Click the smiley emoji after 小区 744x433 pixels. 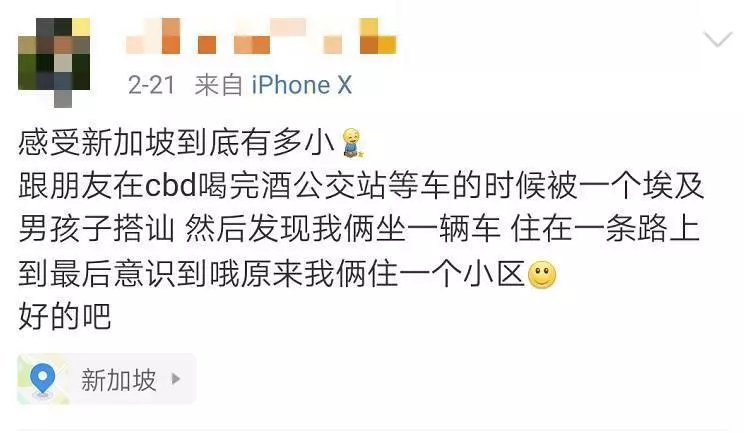(542, 275)
